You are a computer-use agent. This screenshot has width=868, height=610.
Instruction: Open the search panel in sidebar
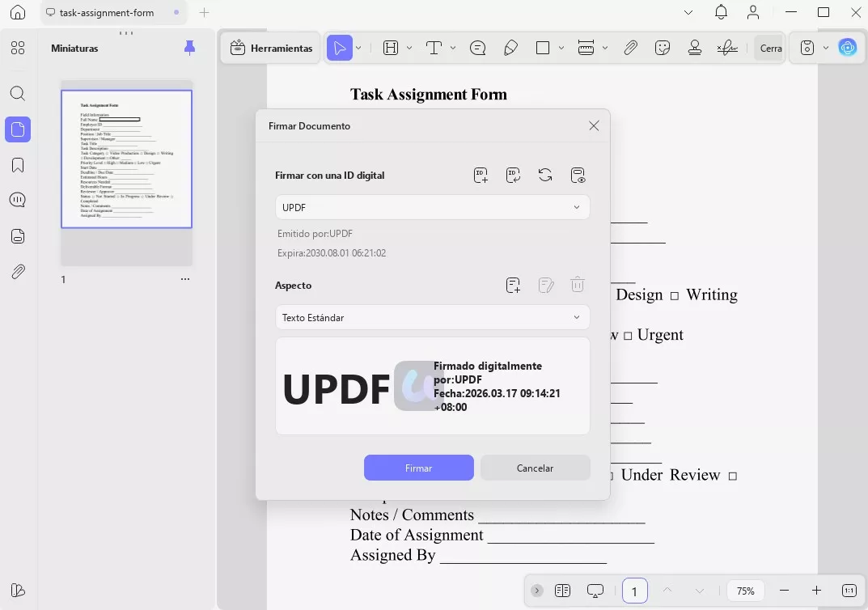[18, 93]
